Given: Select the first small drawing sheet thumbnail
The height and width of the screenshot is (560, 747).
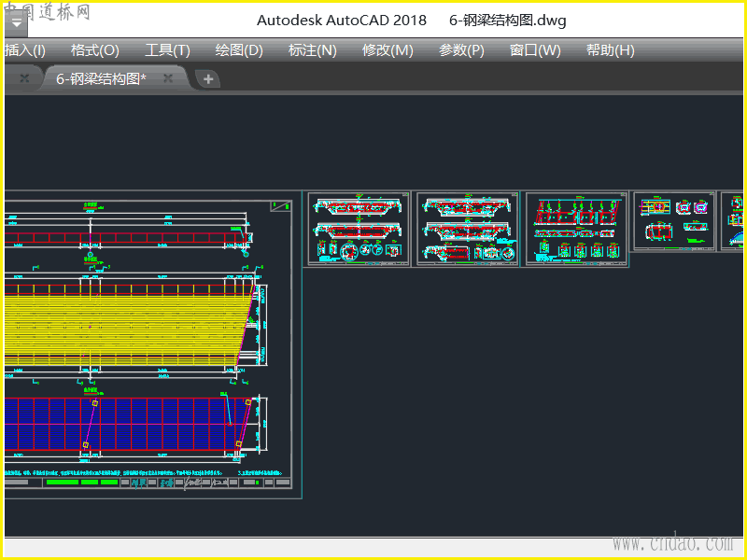Looking at the screenshot, I should (x=359, y=230).
